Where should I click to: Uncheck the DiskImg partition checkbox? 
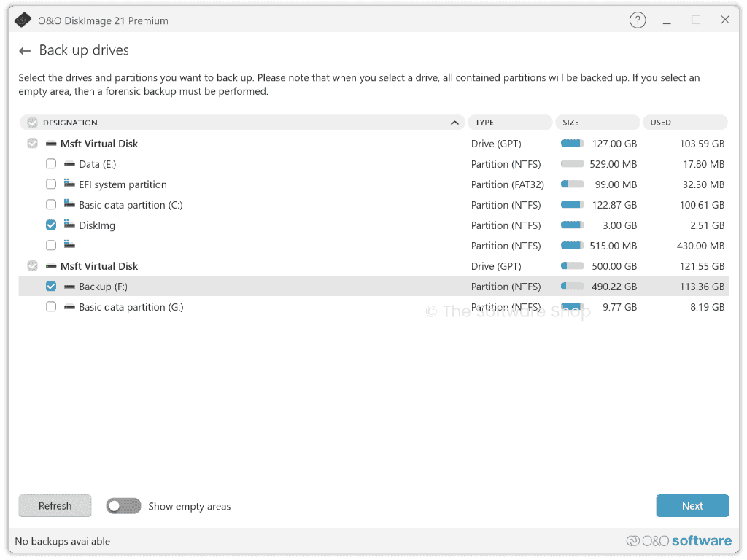[x=51, y=225]
